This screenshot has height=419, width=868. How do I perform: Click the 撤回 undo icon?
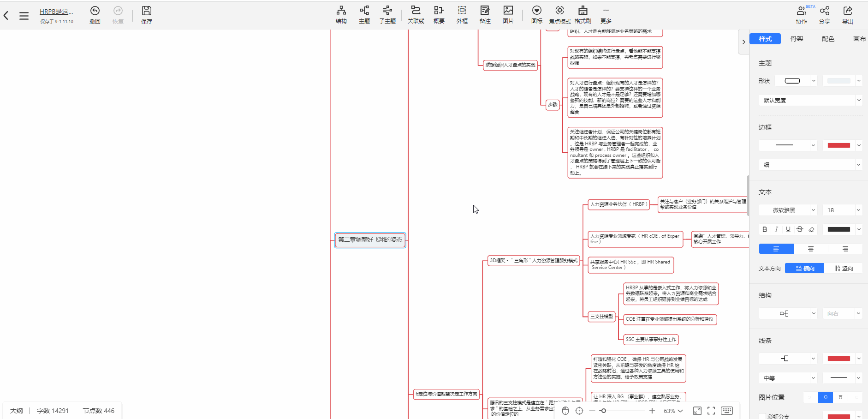[x=95, y=11]
